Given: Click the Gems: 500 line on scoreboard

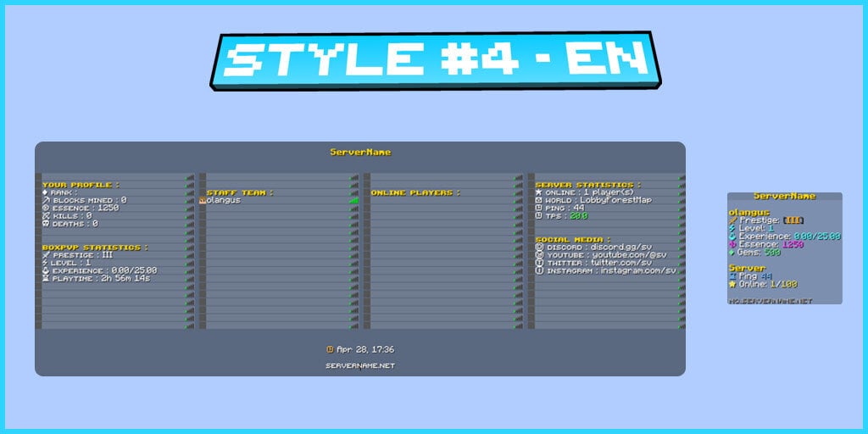Looking at the screenshot, I should [756, 252].
